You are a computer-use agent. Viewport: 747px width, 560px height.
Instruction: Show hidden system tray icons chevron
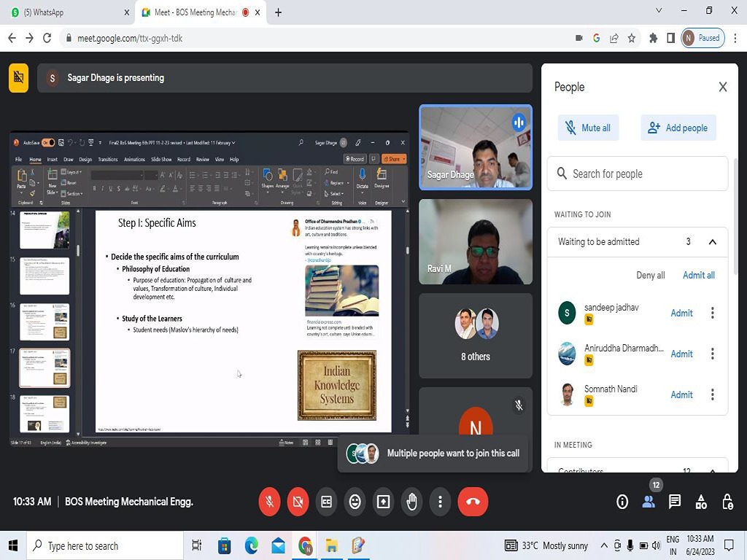tap(603, 545)
